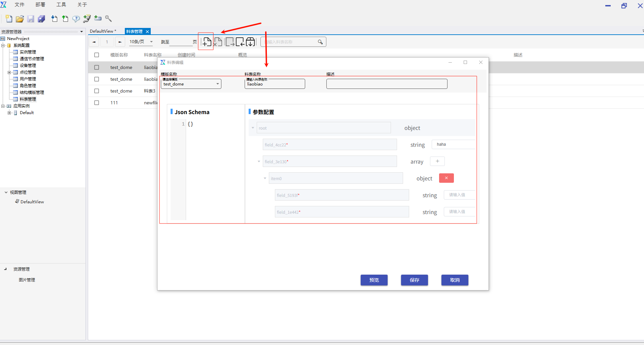The image size is (644, 345).
Task: Click the add new 料表 document icon
Action: [x=207, y=42]
